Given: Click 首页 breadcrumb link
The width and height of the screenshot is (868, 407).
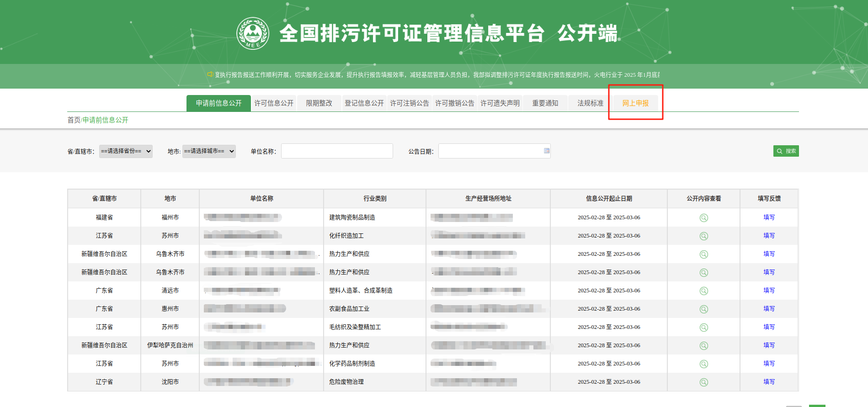Looking at the screenshot, I should (x=74, y=120).
